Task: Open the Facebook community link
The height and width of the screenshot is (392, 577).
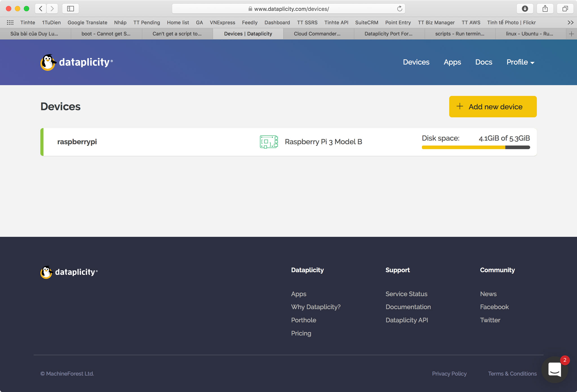Action: tap(494, 307)
